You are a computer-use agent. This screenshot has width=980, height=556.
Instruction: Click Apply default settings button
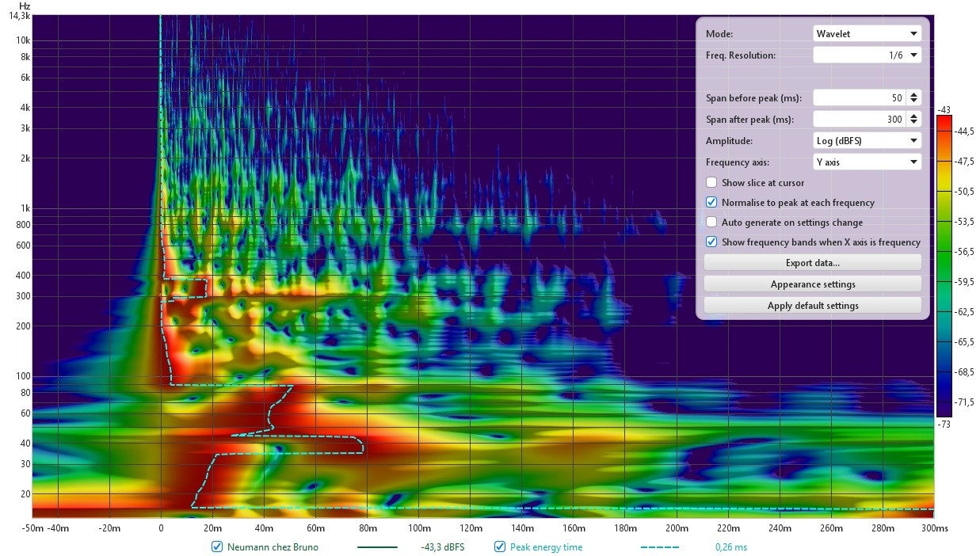coord(813,306)
